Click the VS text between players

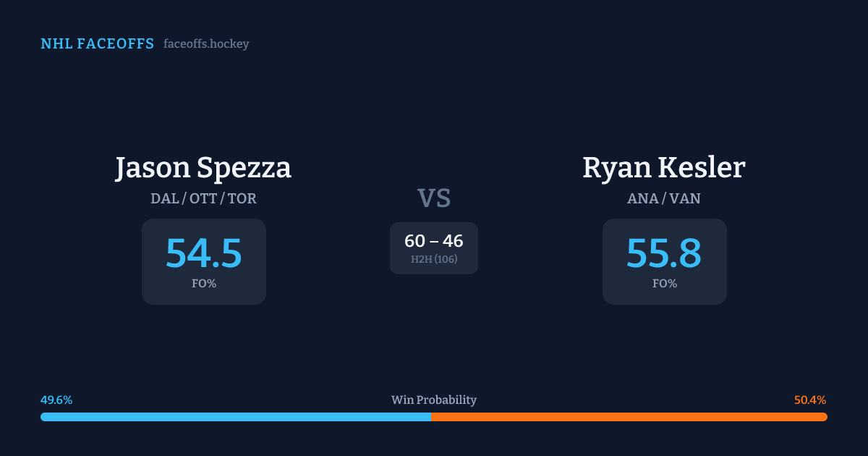(x=434, y=198)
